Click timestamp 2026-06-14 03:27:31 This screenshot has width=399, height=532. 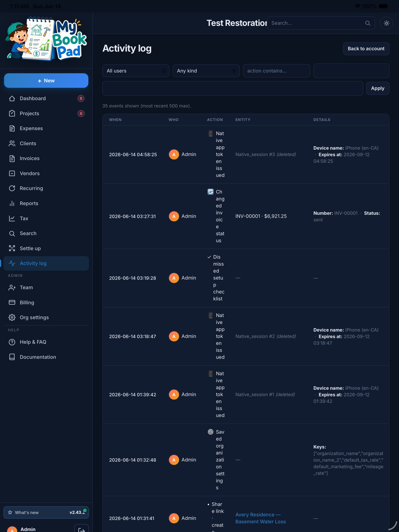tap(133, 216)
